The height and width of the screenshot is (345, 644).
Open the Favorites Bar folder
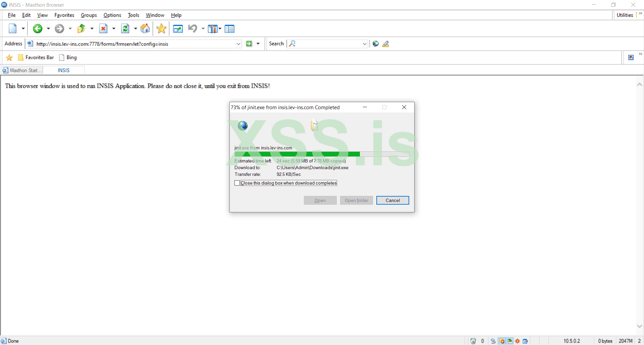36,58
